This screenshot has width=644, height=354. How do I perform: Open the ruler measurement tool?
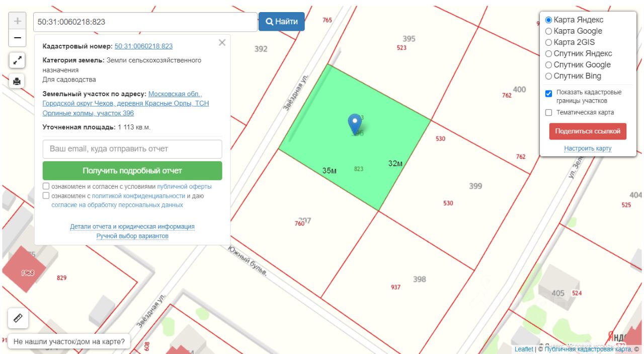18,318
